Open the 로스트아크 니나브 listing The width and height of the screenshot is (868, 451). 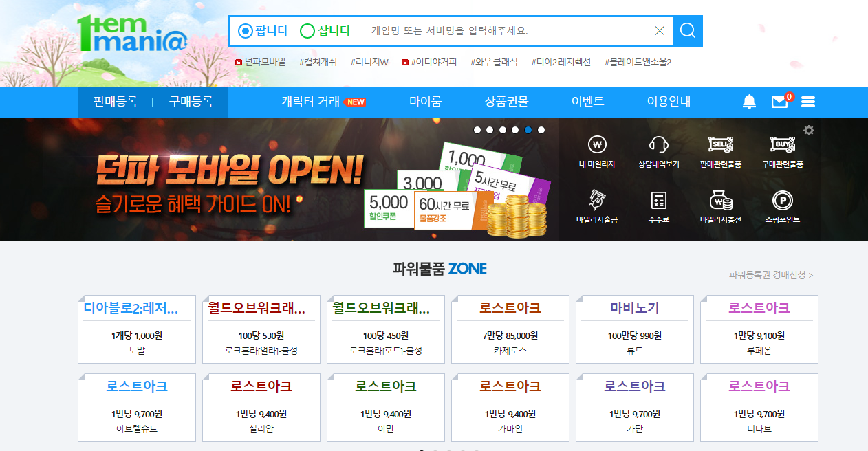759,408
